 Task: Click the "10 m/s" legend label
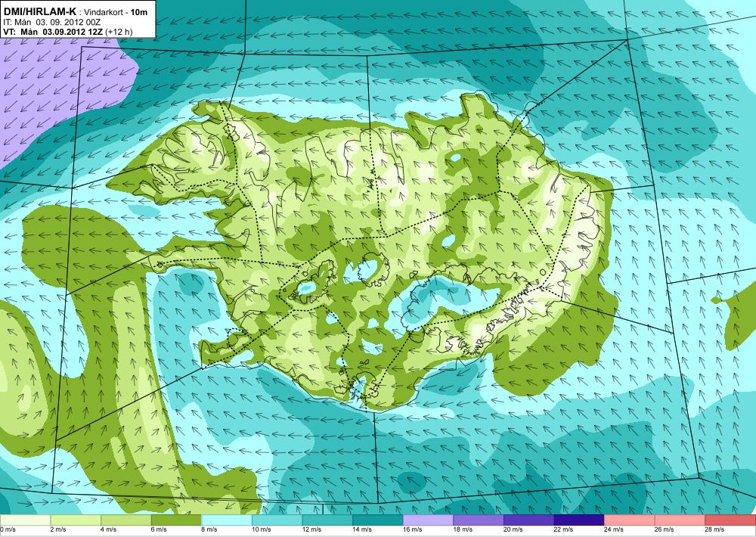[262, 529]
